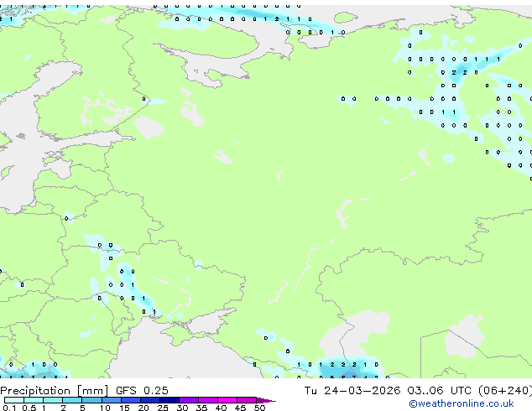This screenshot has width=532, height=411.
Task: Click the "(06+240)" forecast offset text
Action: 505,390
